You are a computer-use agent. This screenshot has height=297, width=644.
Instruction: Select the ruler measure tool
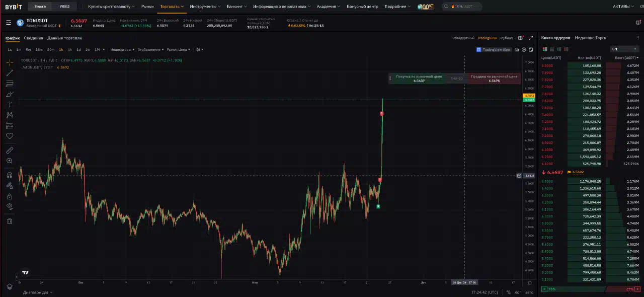(10, 151)
